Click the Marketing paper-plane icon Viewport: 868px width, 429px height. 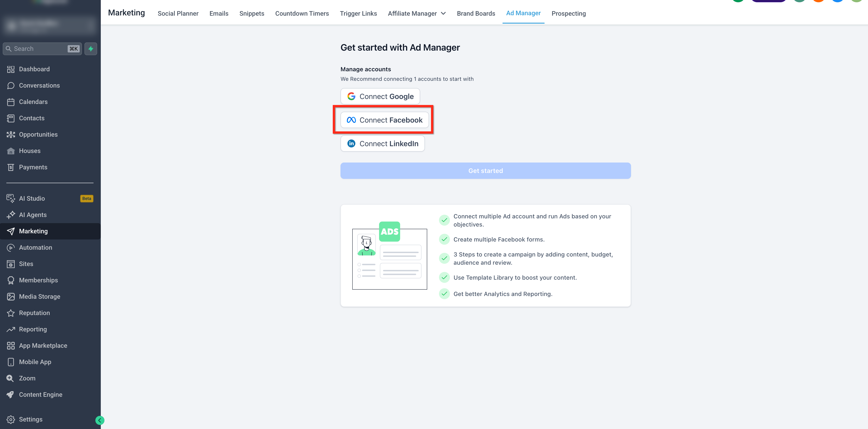[x=11, y=231]
